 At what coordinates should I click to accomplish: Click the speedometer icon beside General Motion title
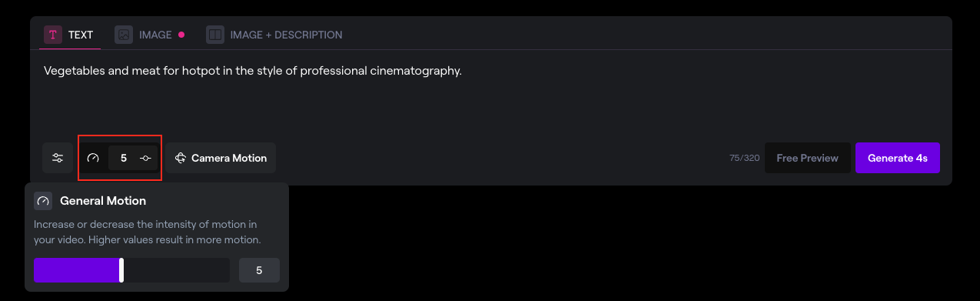pyautogui.click(x=43, y=201)
